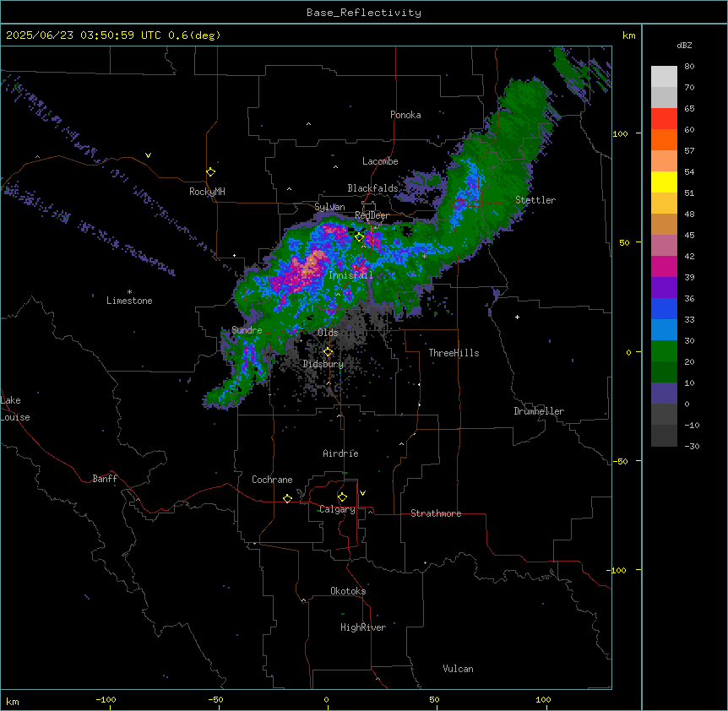Screen dimensions: 728x711
Task: Click the Innisfail label inside the storm
Action: [x=350, y=275]
